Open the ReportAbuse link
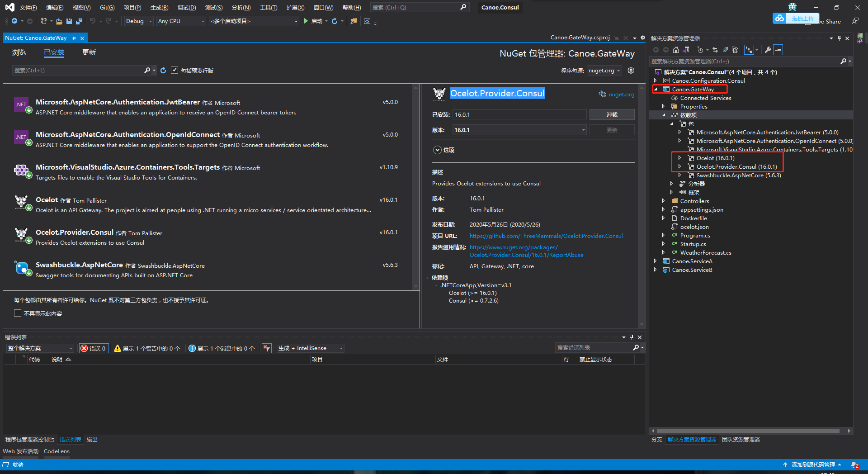The height and width of the screenshot is (474, 868). tap(527, 251)
